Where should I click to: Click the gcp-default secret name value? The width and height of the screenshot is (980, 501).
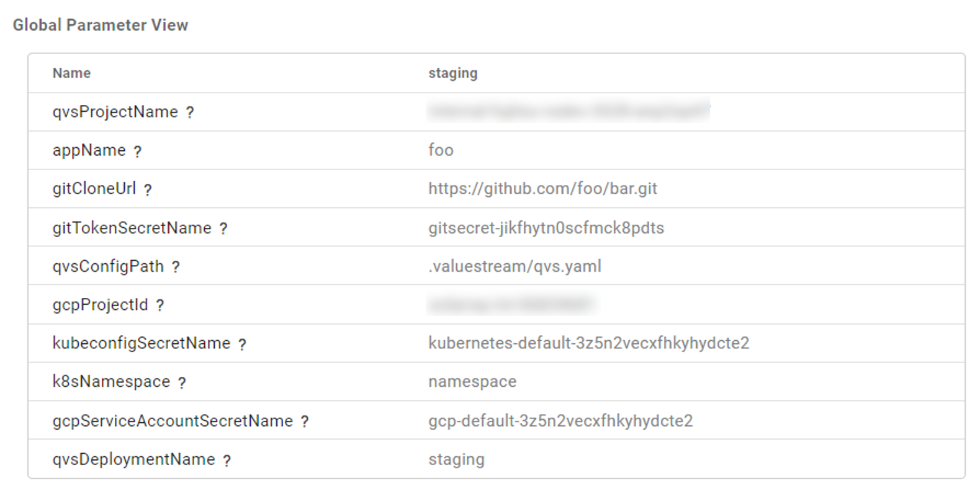(x=560, y=421)
